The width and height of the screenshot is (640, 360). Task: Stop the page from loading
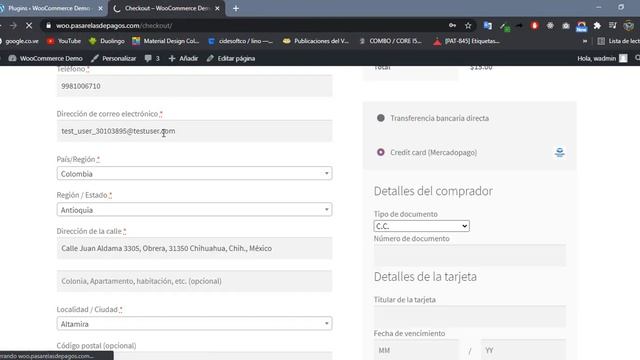click(x=29, y=26)
